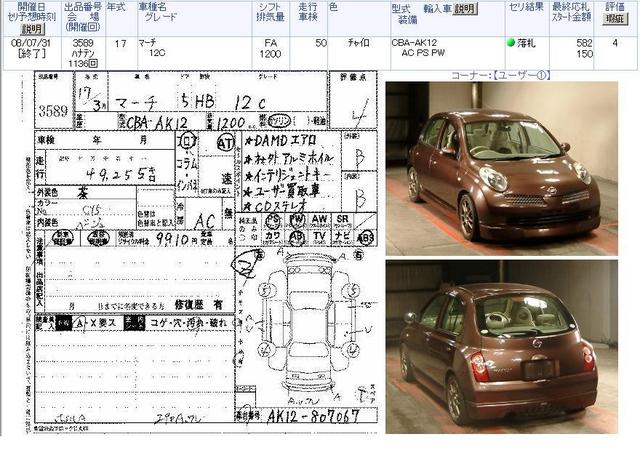The height and width of the screenshot is (458, 640).
Task: Open the コーナー:【ユーザー①】 link
Action: point(501,76)
